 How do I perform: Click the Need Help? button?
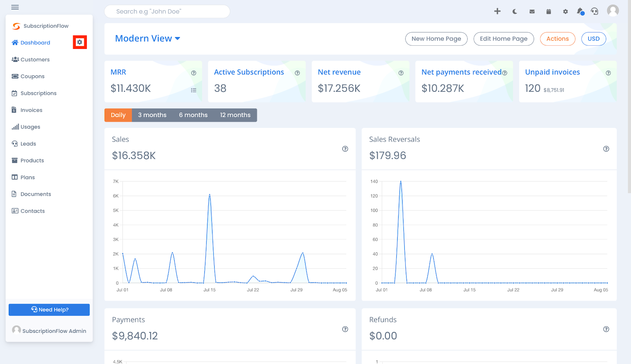point(49,310)
